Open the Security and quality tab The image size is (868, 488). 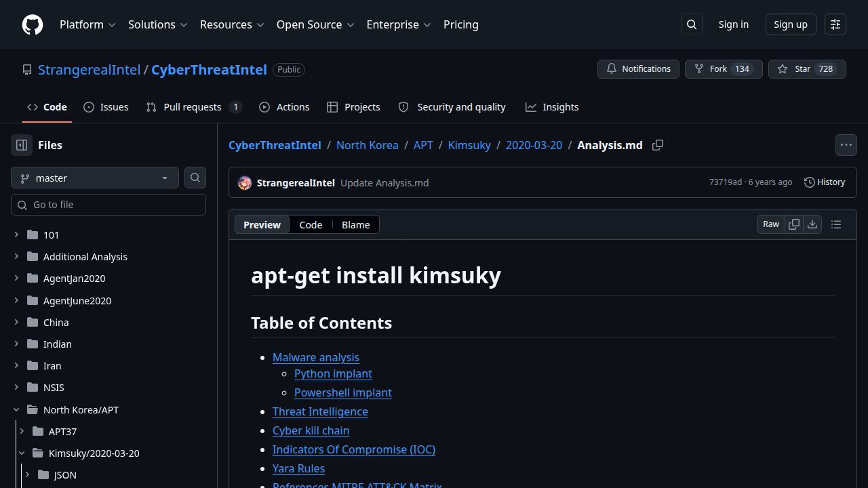click(452, 107)
